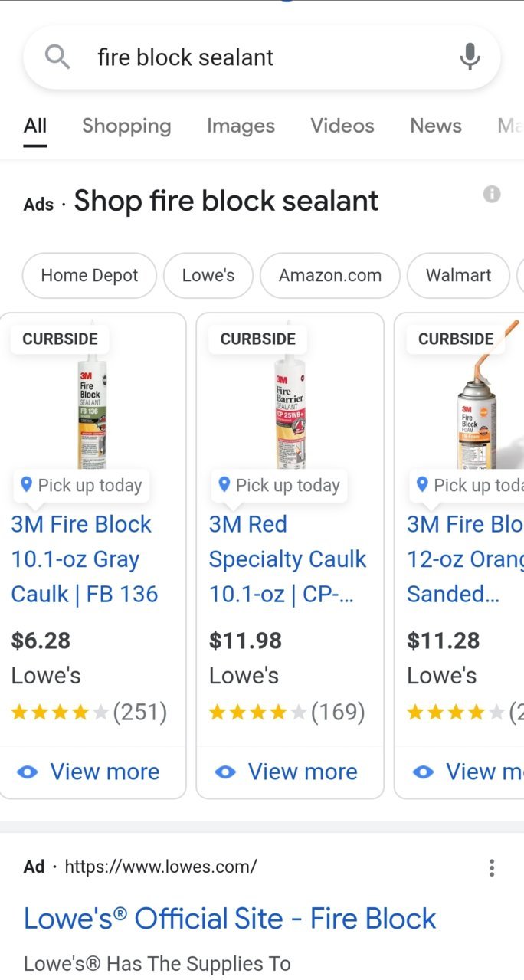Open three-dot menu beside Lowe's ad
The height and width of the screenshot is (980, 524).
tap(492, 867)
